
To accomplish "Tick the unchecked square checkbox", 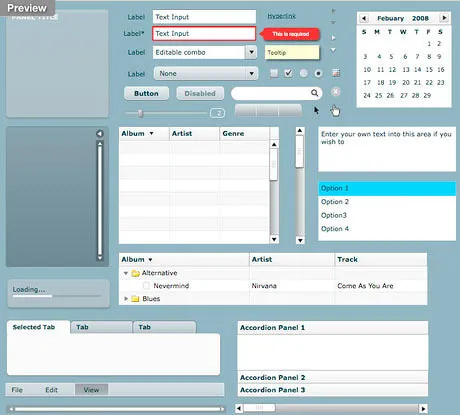I will click(274, 73).
